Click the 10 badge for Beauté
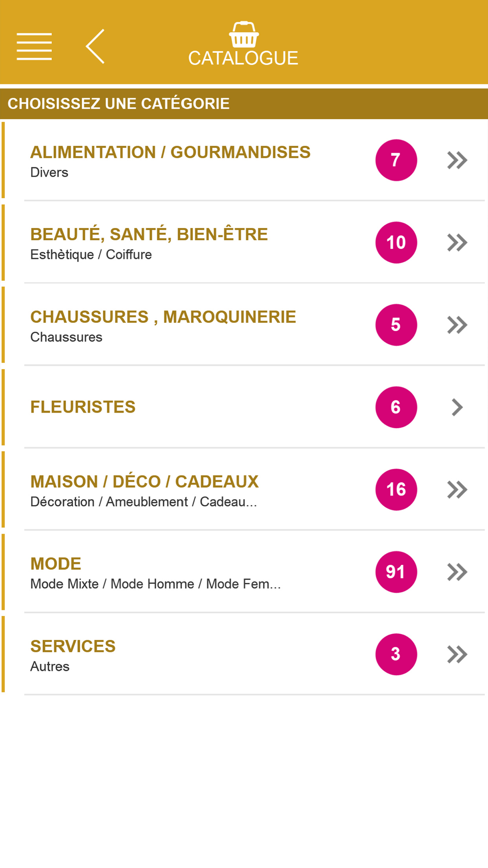Screen dimensions: 488x868 coord(396,243)
